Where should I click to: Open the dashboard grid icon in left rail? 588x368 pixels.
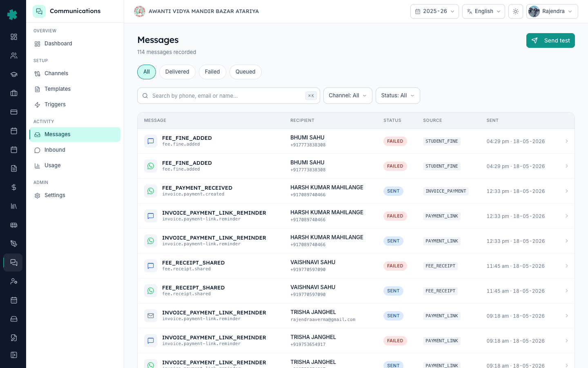coord(14,37)
